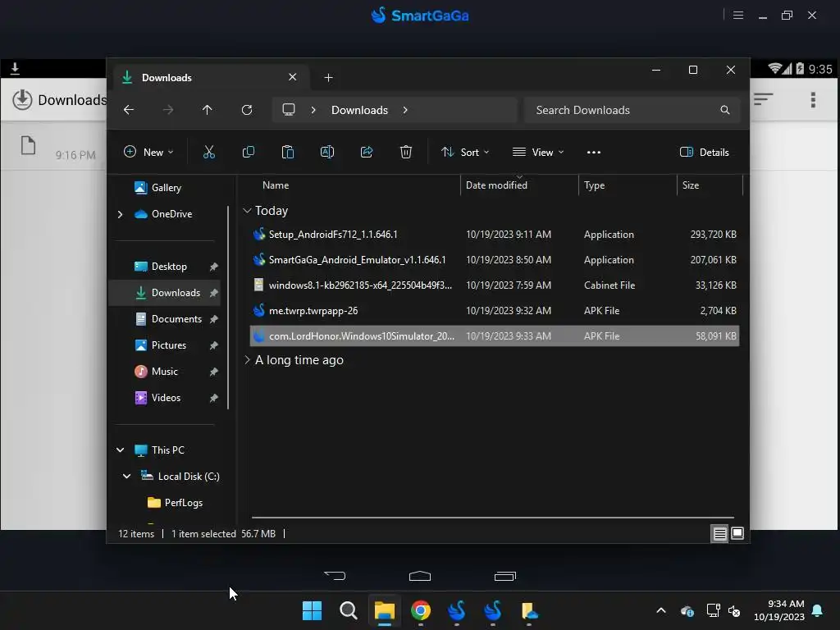Click horizontal scrollbar in file list
The image size is (840, 630).
coord(492,518)
